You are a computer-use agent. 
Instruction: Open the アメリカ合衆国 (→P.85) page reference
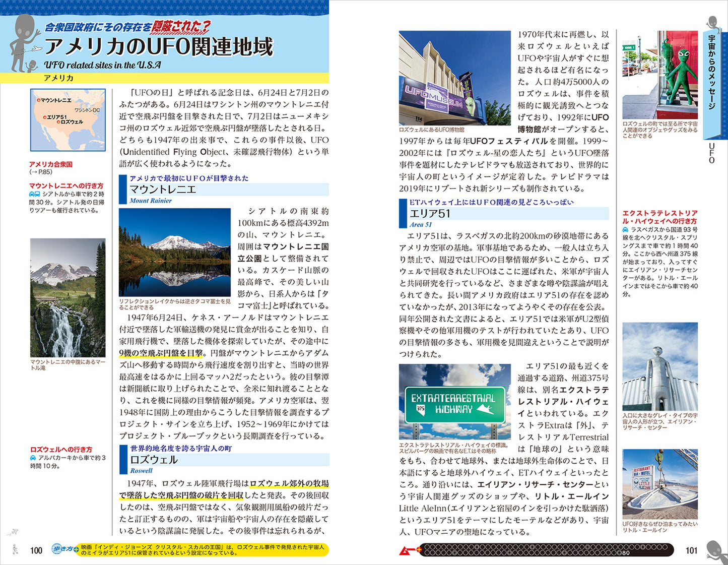tap(50, 168)
